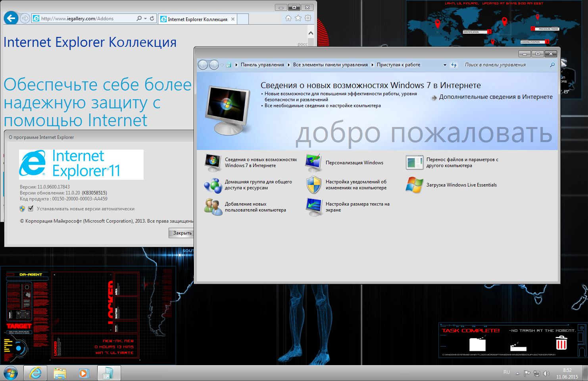Image resolution: width=588 pixels, height=381 pixels.
Task: Click Все элементы панели управления breadcrumb
Action: click(x=331, y=65)
